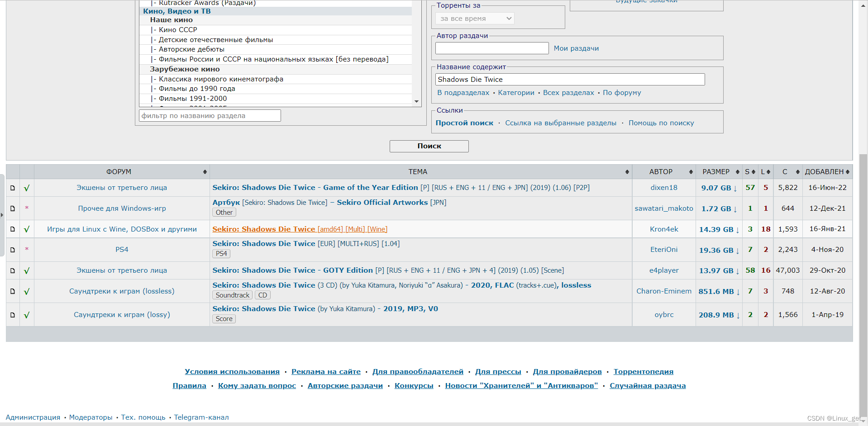Select 'Фильмы 1991-2000' forum entry

[276, 99]
